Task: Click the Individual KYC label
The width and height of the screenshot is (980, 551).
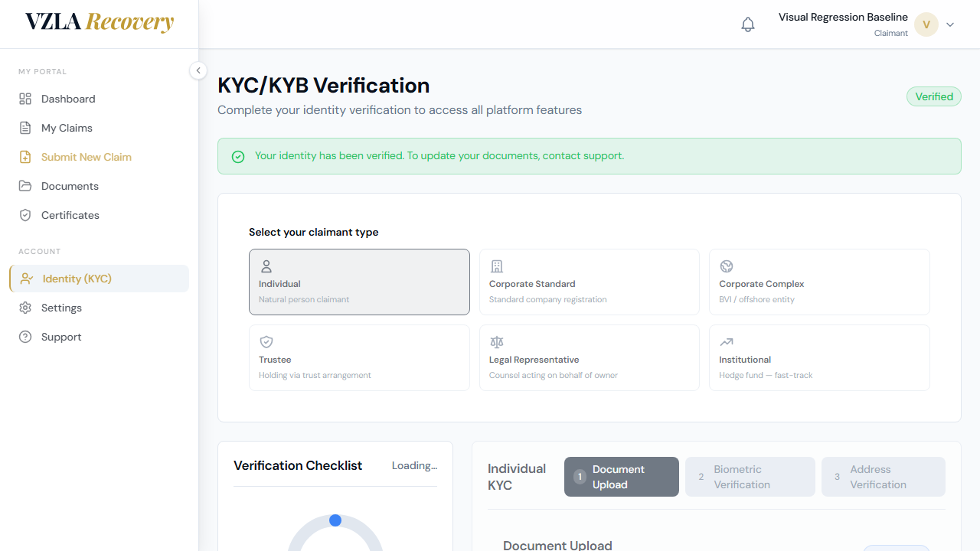Action: 517,477
